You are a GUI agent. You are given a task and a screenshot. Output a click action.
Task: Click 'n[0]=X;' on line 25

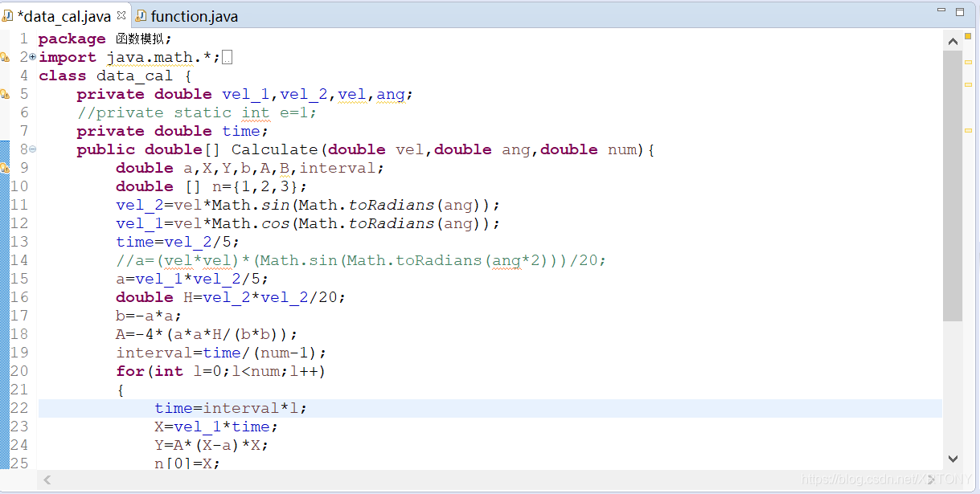pyautogui.click(x=187, y=463)
